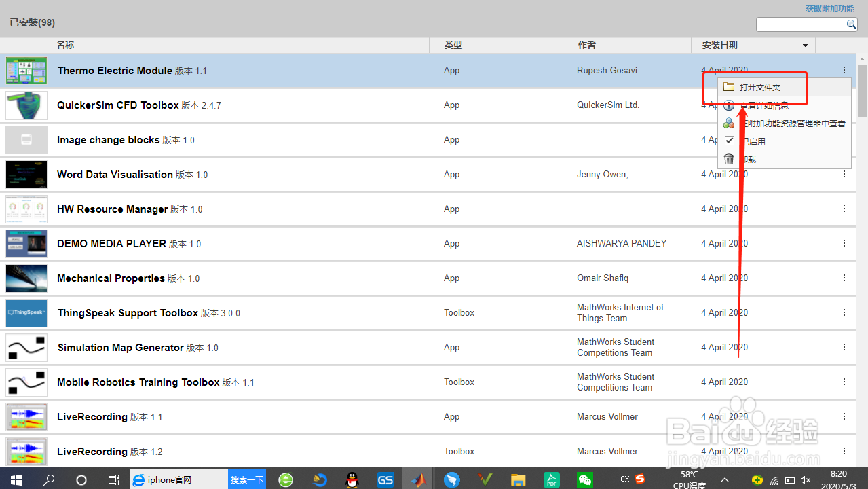Open File Explorer from the taskbar

(518, 479)
